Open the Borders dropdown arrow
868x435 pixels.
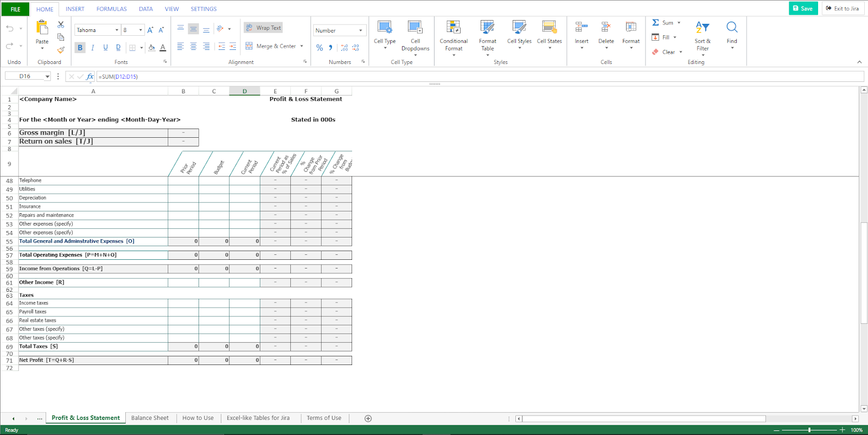pos(142,48)
